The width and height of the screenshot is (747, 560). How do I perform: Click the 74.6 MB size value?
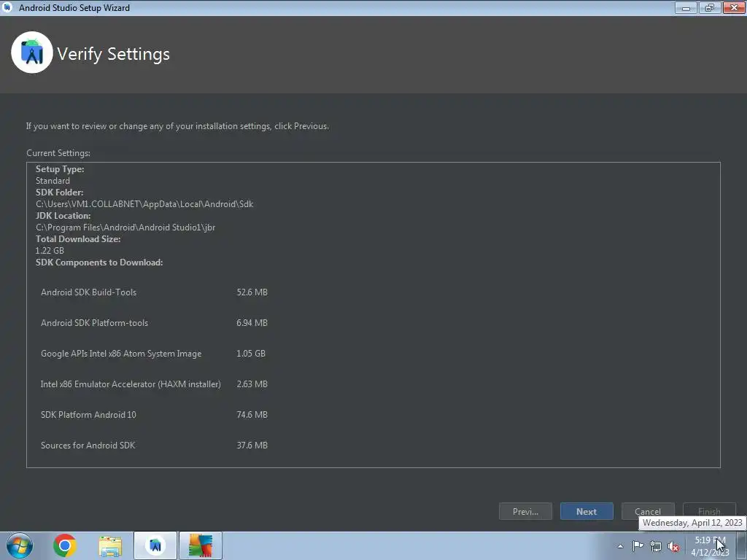click(252, 415)
